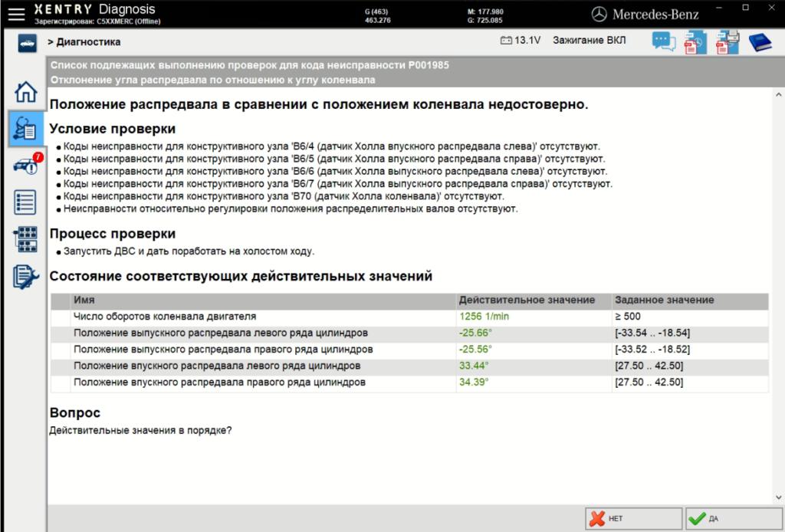Select the Diagnosis stethoscope sidebar icon
This screenshot has width=785, height=532.
[26, 129]
